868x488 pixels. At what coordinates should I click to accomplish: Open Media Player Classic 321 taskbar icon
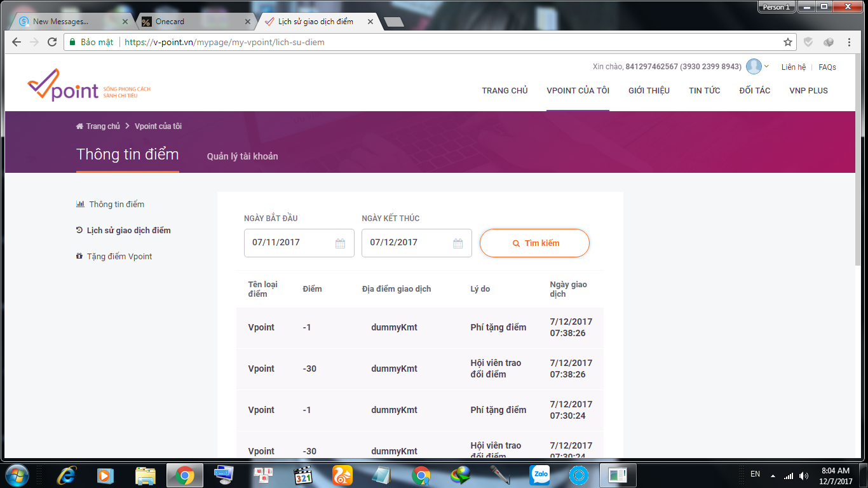(303, 475)
